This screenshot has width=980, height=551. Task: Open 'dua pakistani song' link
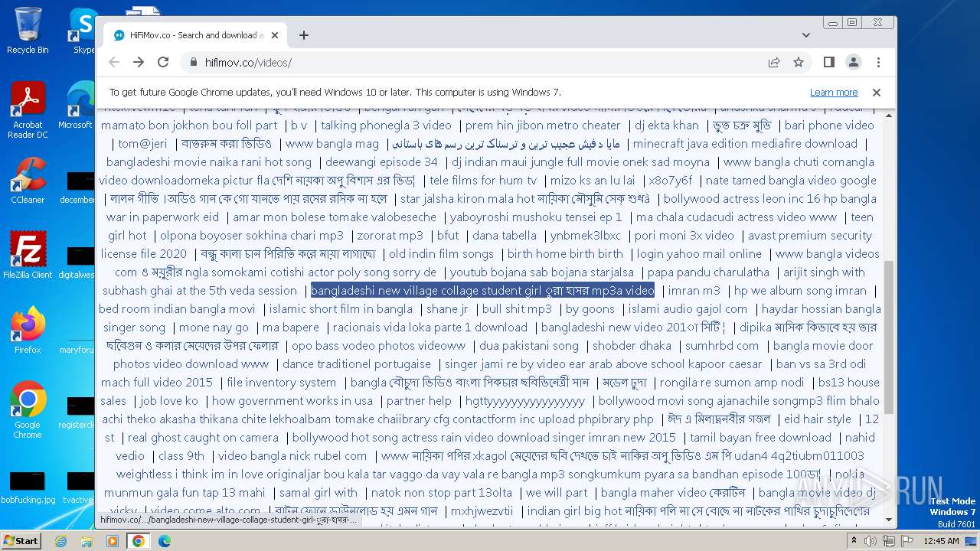[528, 346]
